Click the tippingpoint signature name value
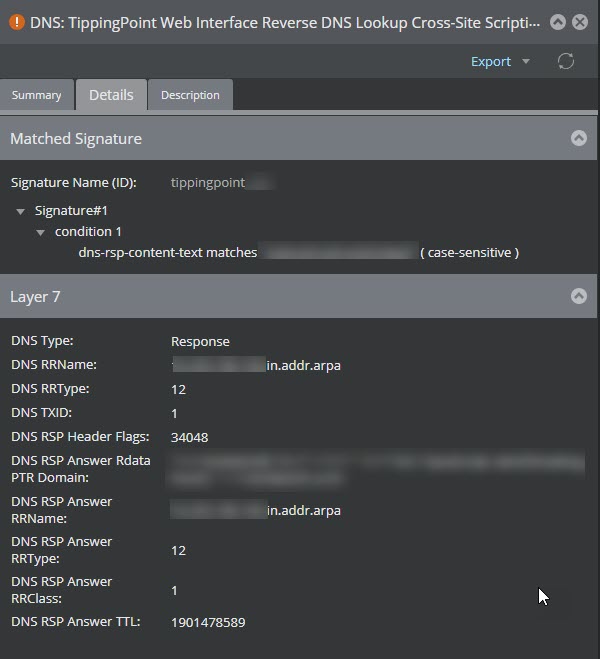Image resolution: width=600 pixels, height=659 pixels. coord(208,183)
